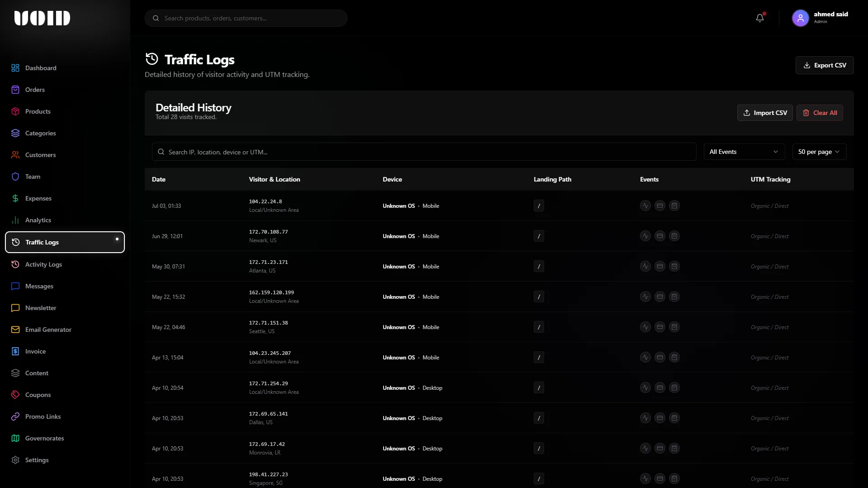Click the Newark, US location text
Image resolution: width=868 pixels, height=488 pixels.
(263, 240)
